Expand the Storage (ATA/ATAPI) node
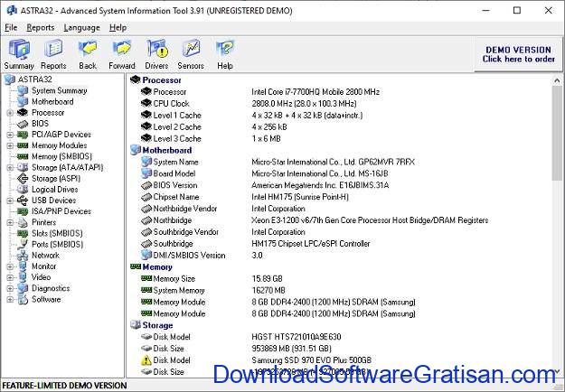 pyautogui.click(x=10, y=167)
